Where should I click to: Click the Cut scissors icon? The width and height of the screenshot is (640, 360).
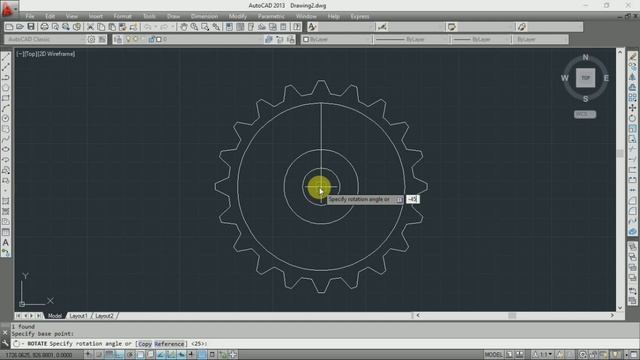point(90,27)
